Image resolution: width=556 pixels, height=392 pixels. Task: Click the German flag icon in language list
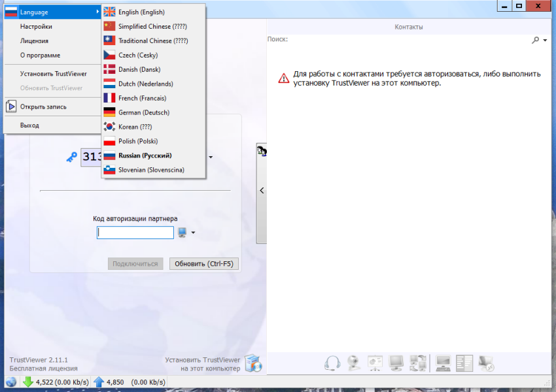[x=109, y=112]
